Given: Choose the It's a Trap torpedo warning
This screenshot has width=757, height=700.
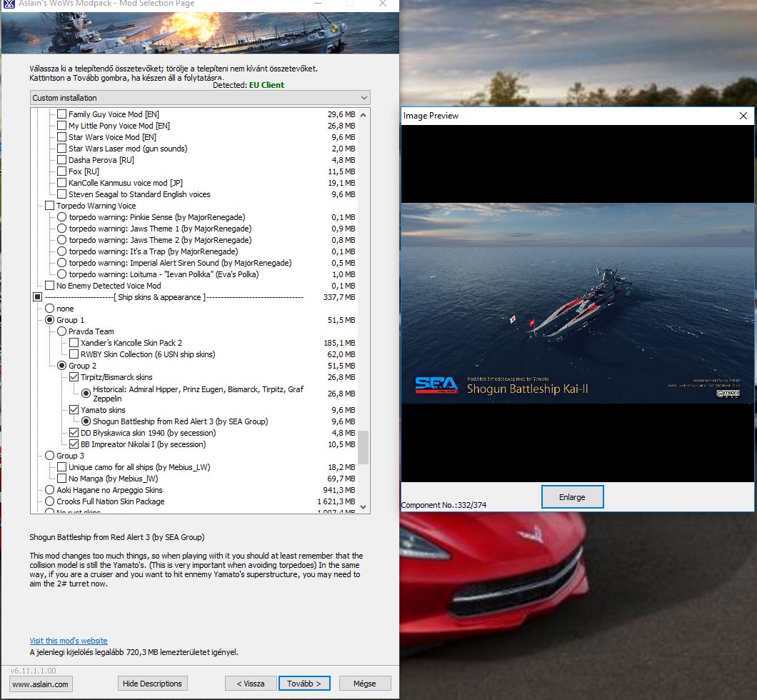Looking at the screenshot, I should pyautogui.click(x=62, y=251).
